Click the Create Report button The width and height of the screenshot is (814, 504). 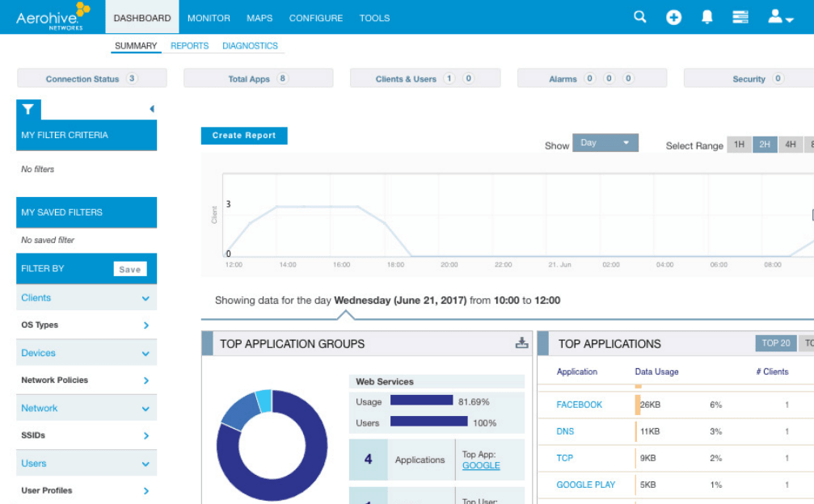244,136
